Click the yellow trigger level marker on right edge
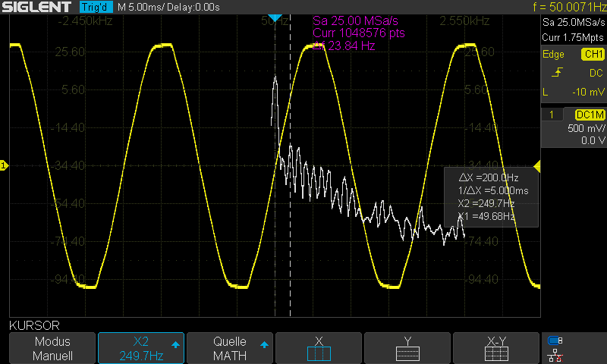The height and width of the screenshot is (364, 607). [x=537, y=166]
